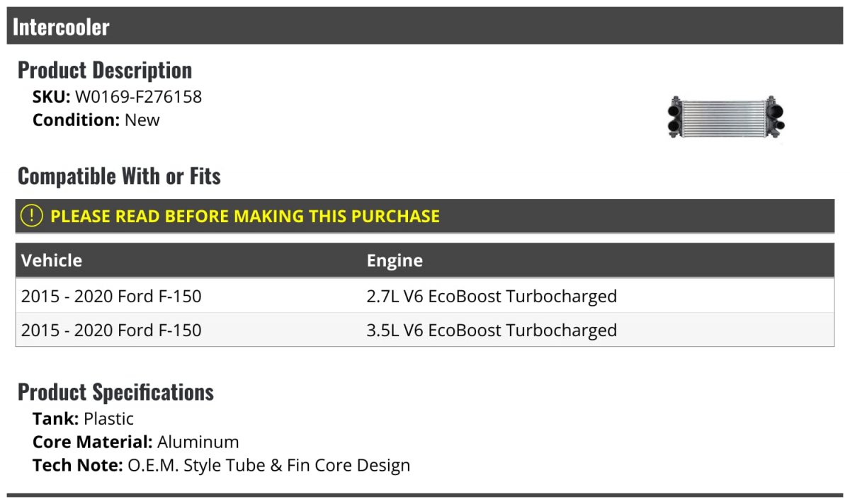The height and width of the screenshot is (504, 850).
Task: Click the Product Description heading
Action: point(105,70)
